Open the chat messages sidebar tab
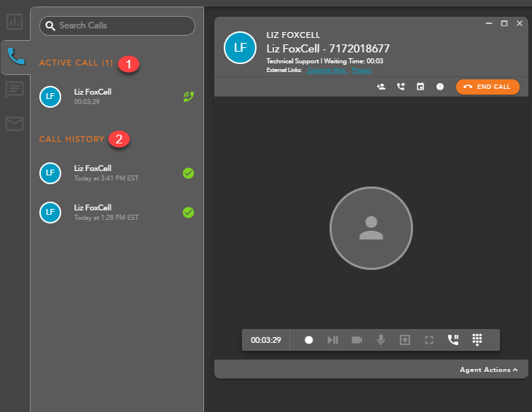 tap(15, 90)
